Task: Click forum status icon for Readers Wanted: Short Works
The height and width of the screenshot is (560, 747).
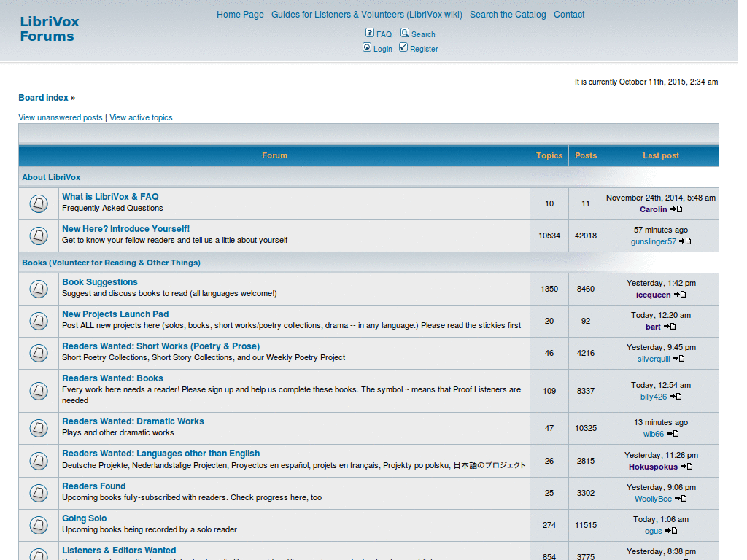Action: (x=39, y=354)
